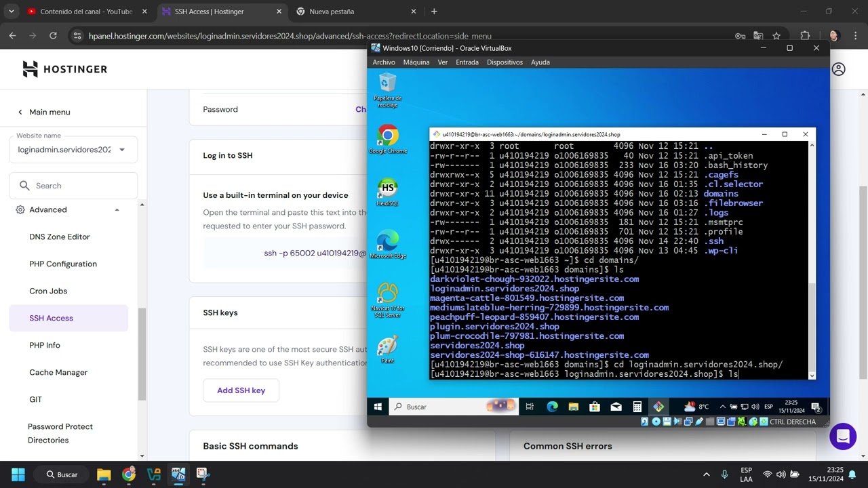Click Hostinger logo

point(65,69)
